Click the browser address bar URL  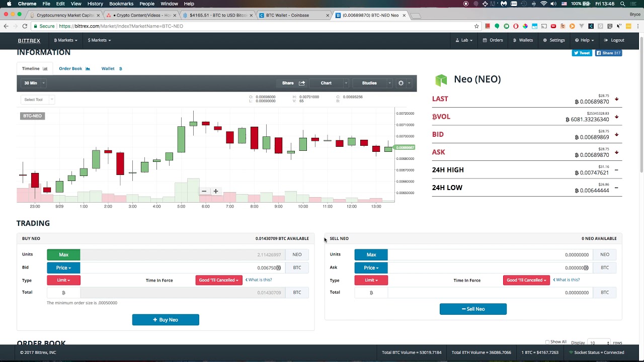121,26
